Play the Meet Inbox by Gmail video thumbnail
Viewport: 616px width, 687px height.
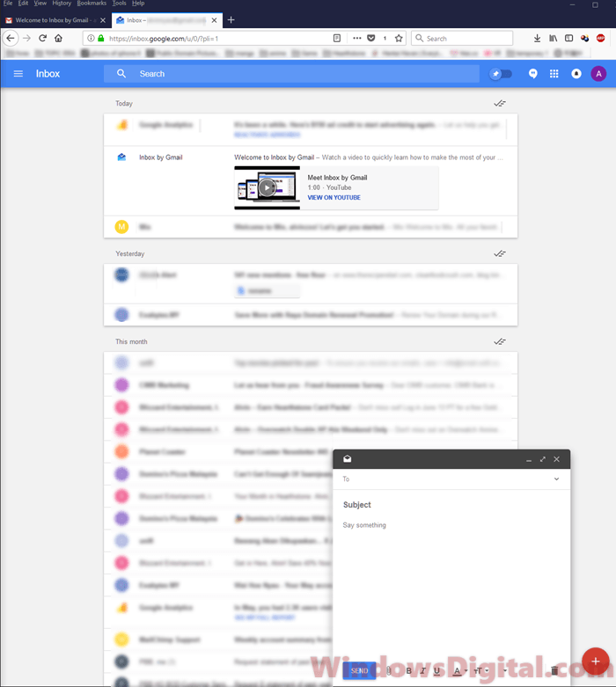[267, 188]
